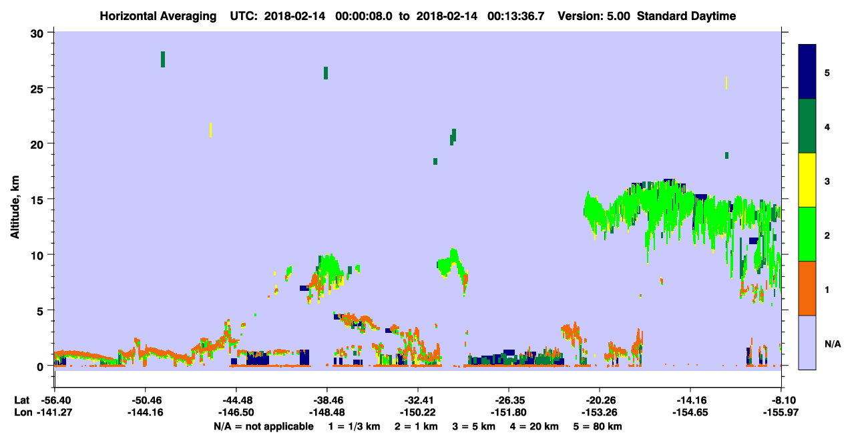Click longitude value -153.26
The width and height of the screenshot is (868, 445).
[600, 413]
